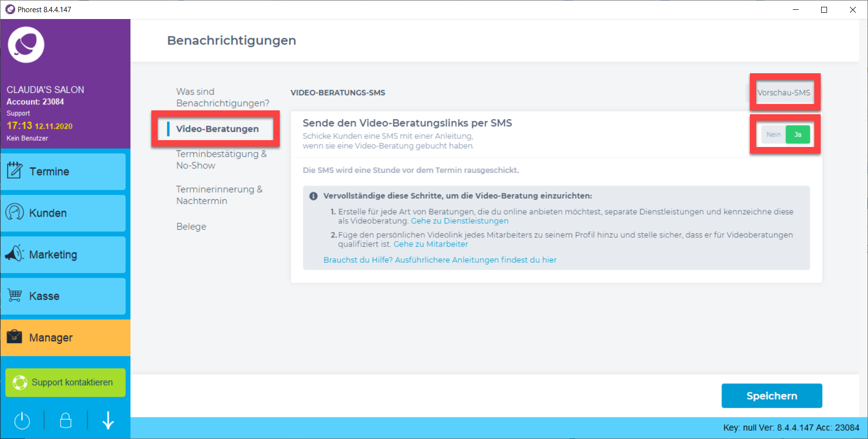The width and height of the screenshot is (868, 439).
Task: Click the Speichern button
Action: tap(771, 396)
